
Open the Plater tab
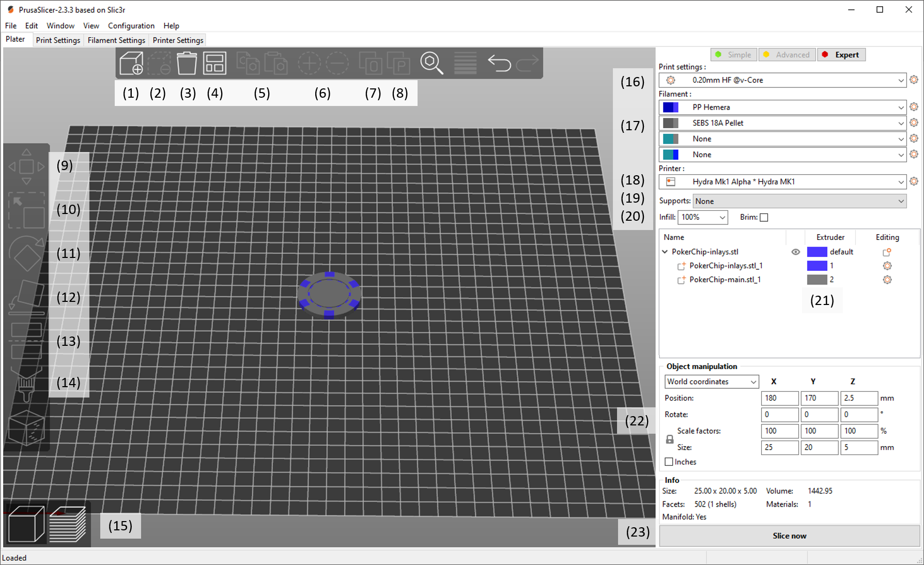coord(16,39)
